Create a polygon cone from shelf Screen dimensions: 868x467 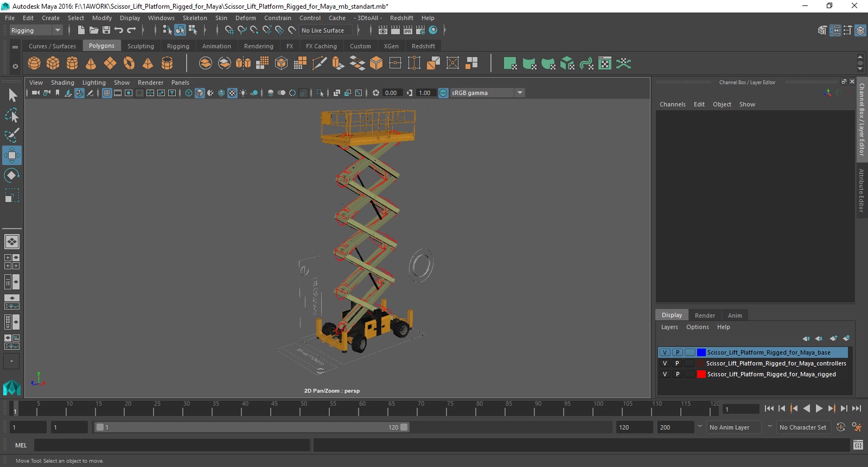[91, 64]
